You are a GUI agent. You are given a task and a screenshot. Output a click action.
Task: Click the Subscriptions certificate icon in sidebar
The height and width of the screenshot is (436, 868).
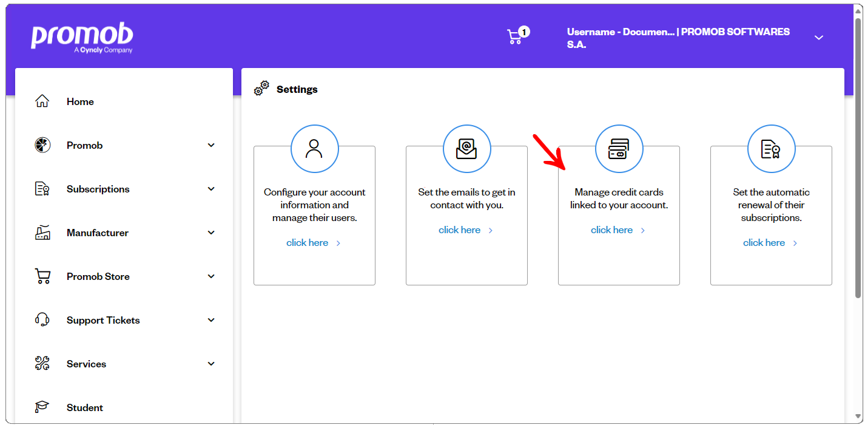pyautogui.click(x=42, y=189)
